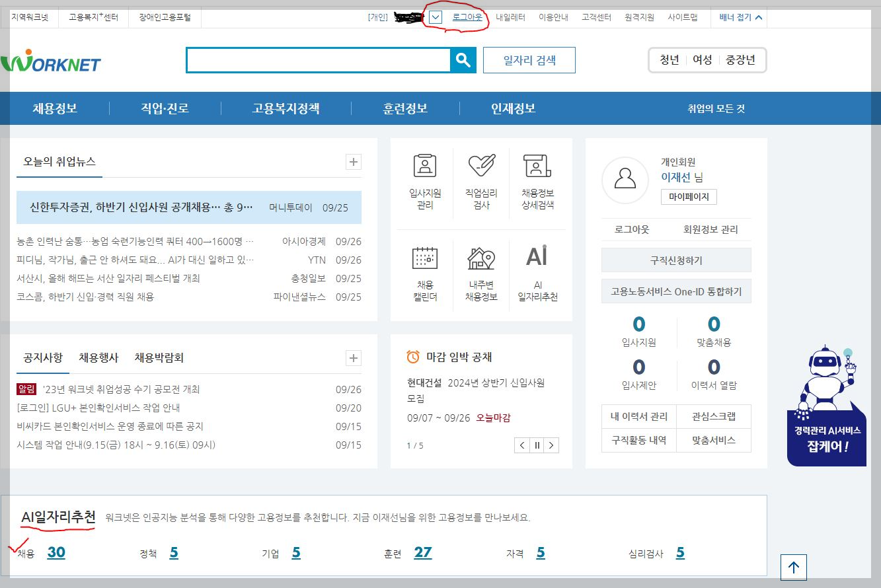Expand 공지사항 with the plus button

click(354, 357)
